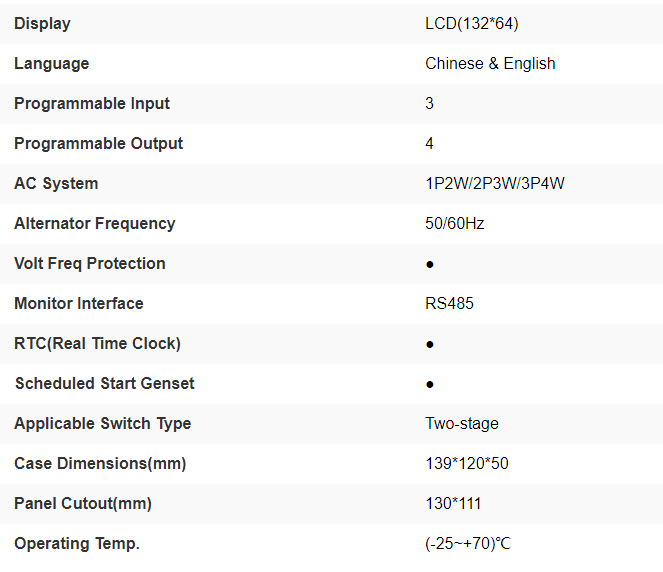This screenshot has height=572, width=663.
Task: Select the 50/60Hz frequency value
Action: pos(454,223)
